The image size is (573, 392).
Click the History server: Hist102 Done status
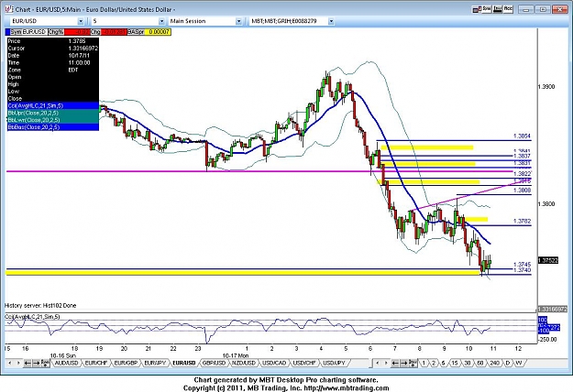(x=40, y=306)
